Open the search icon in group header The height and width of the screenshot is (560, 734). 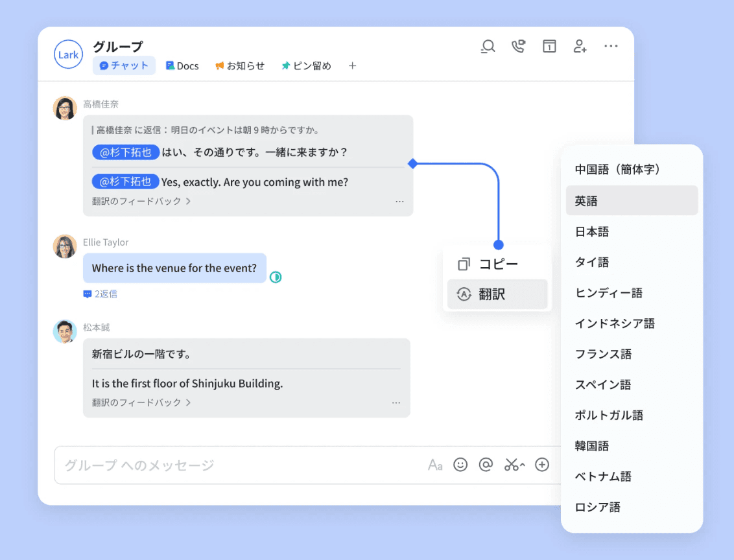(x=488, y=46)
